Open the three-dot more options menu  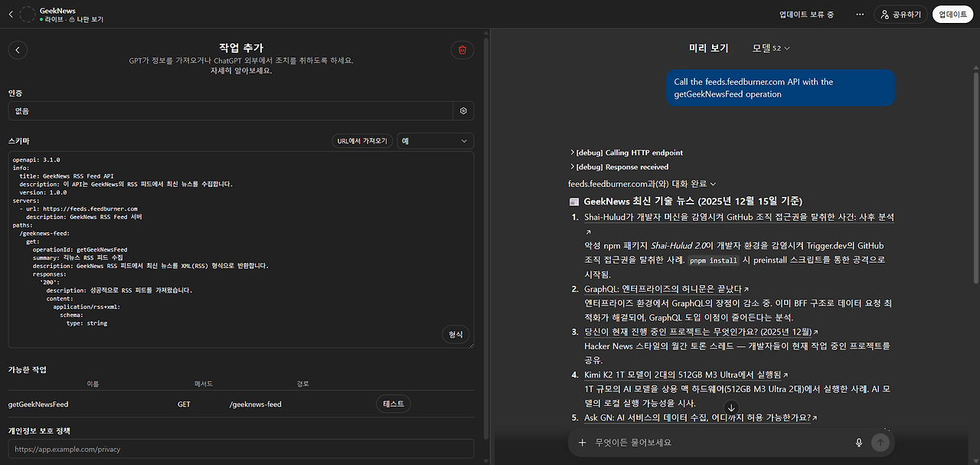point(860,15)
